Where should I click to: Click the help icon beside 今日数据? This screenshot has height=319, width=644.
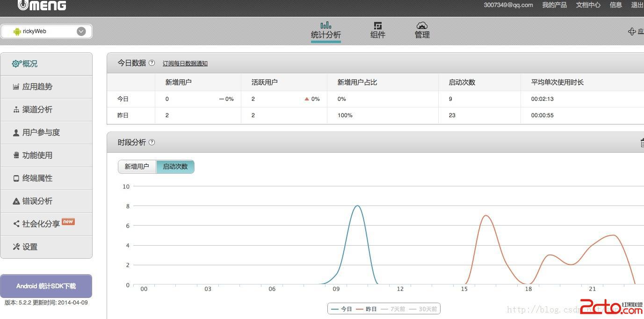pyautogui.click(x=152, y=63)
